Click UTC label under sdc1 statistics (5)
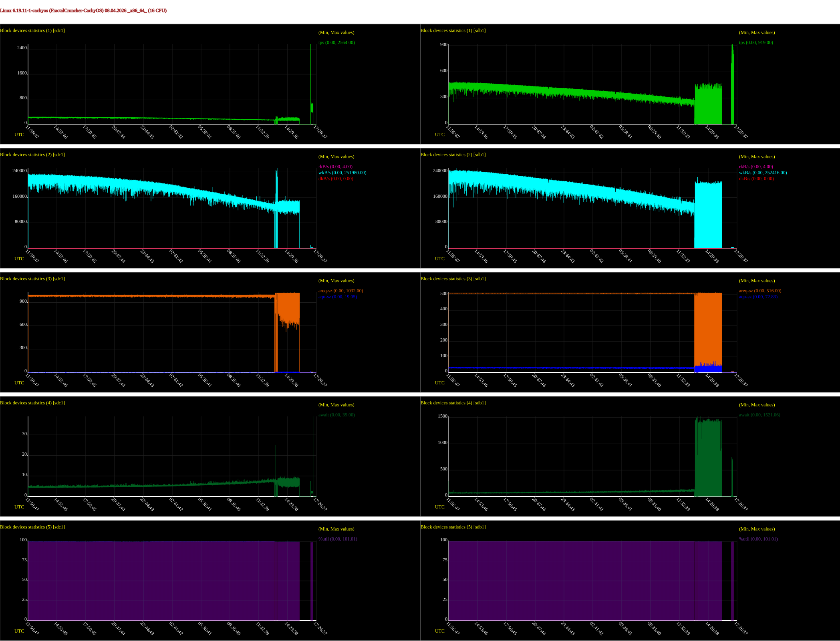This screenshot has height=641, width=840. point(19,631)
